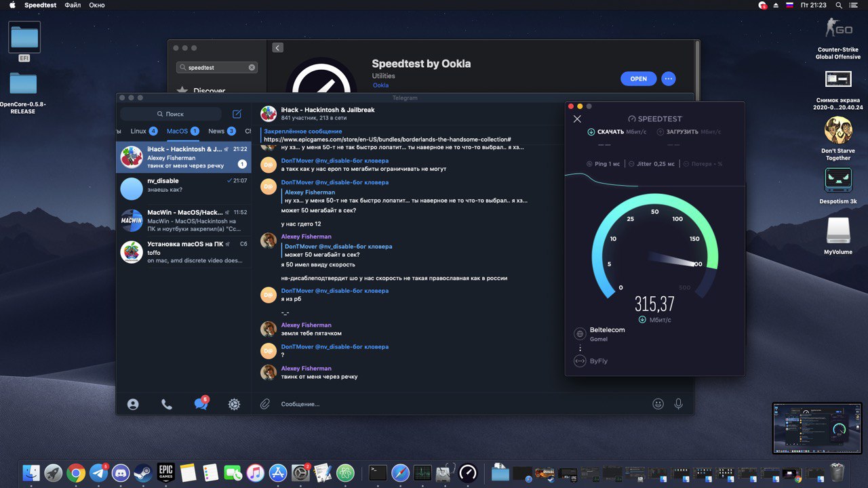
Task: Open the Установка macOS на ПК chat
Action: coord(184,251)
